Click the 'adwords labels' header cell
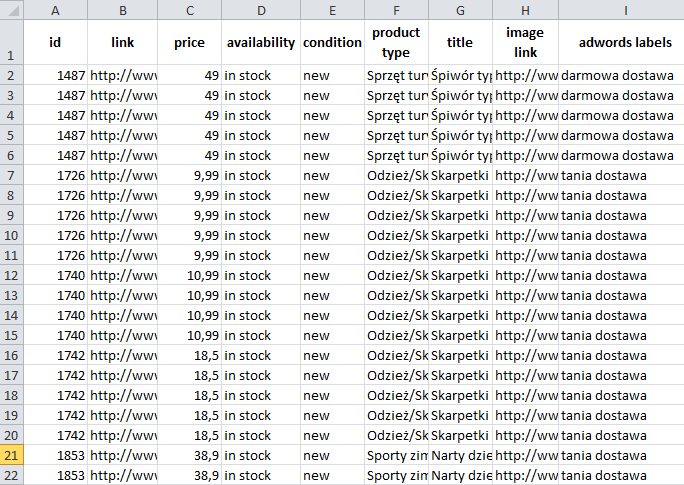684x485 pixels. click(x=625, y=43)
